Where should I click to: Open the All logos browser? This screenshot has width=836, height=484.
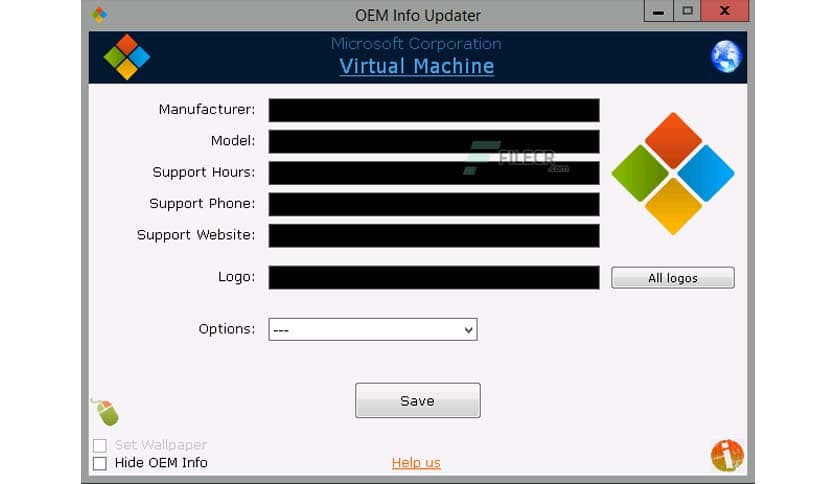672,278
